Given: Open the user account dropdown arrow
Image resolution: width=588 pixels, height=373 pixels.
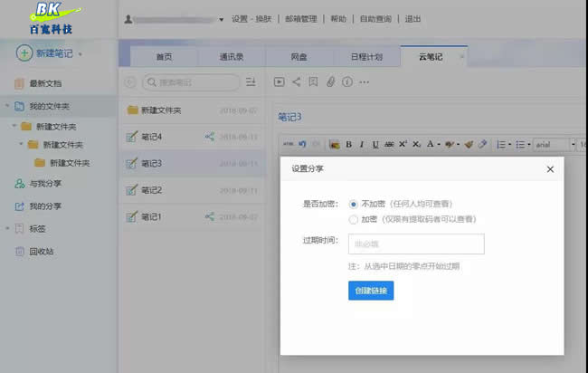Looking at the screenshot, I should coord(222,20).
